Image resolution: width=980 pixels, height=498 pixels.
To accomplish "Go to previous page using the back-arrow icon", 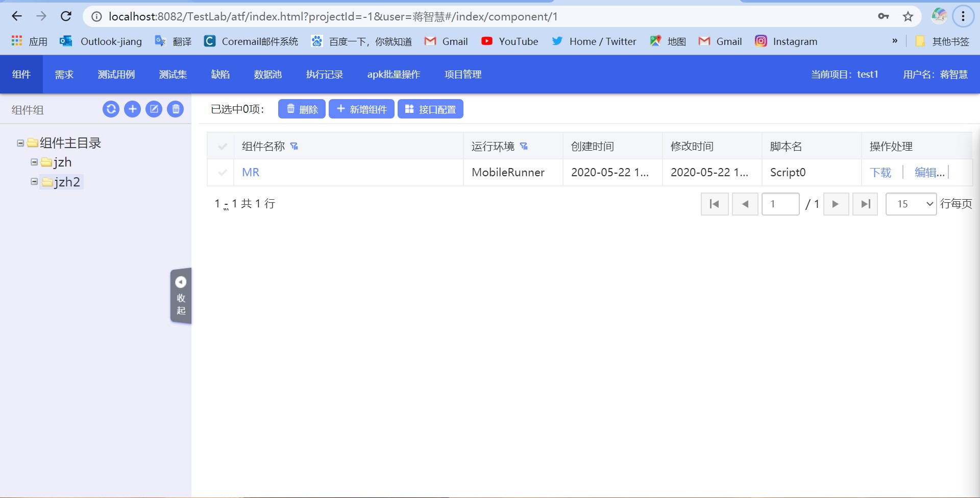I will coord(745,204).
